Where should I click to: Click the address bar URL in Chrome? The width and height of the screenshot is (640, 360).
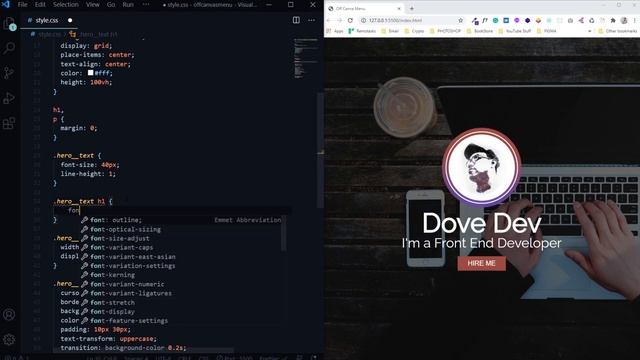pyautogui.click(x=395, y=20)
